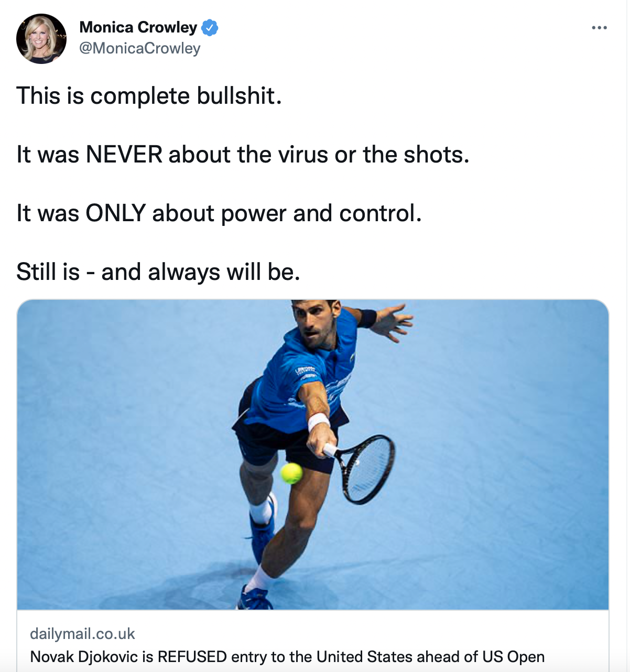Click the line 'Still is - and always will be.'
630x672 pixels.
tap(158, 272)
